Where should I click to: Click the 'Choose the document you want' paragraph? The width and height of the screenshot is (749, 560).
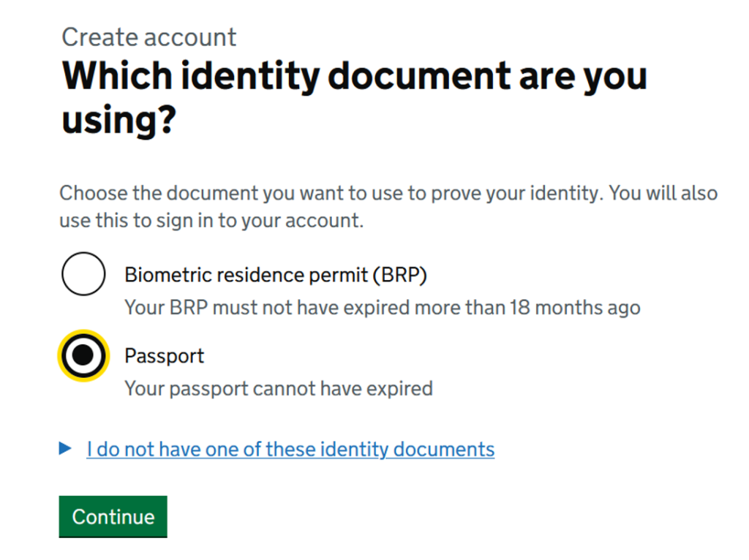(x=388, y=194)
